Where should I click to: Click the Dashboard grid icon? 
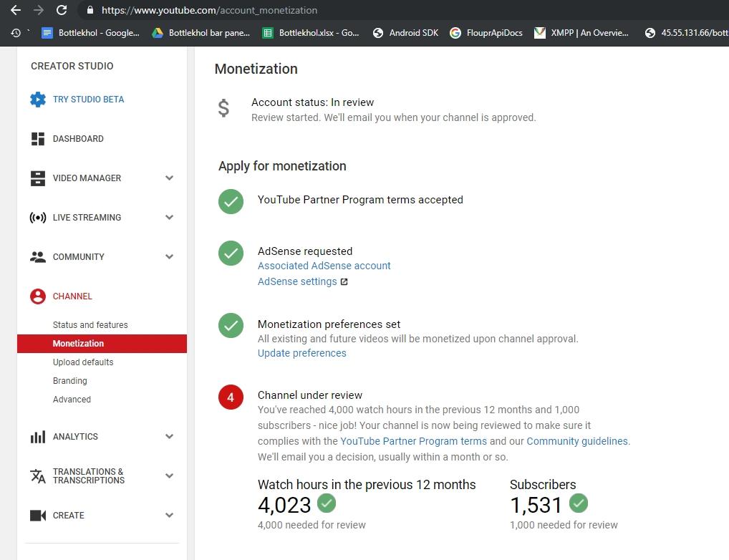point(38,139)
